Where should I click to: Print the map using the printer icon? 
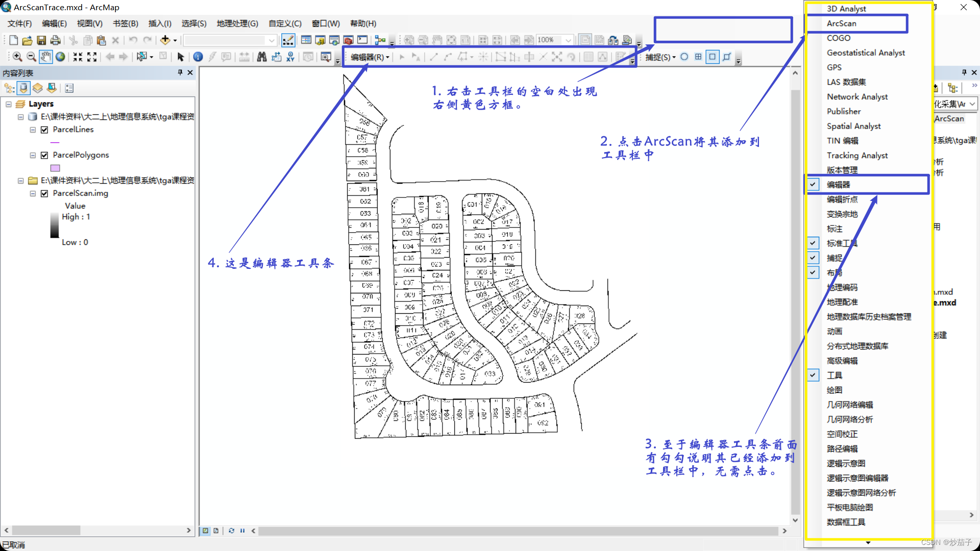[56, 40]
